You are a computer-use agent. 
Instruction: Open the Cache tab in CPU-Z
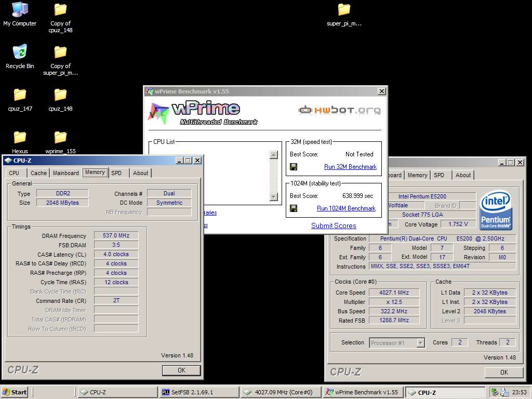pos(38,173)
